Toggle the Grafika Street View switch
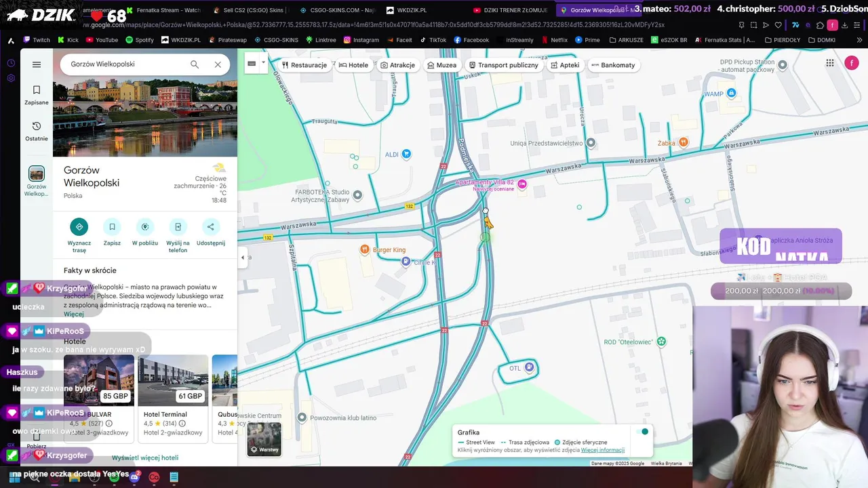The height and width of the screenshot is (488, 868). [643, 432]
